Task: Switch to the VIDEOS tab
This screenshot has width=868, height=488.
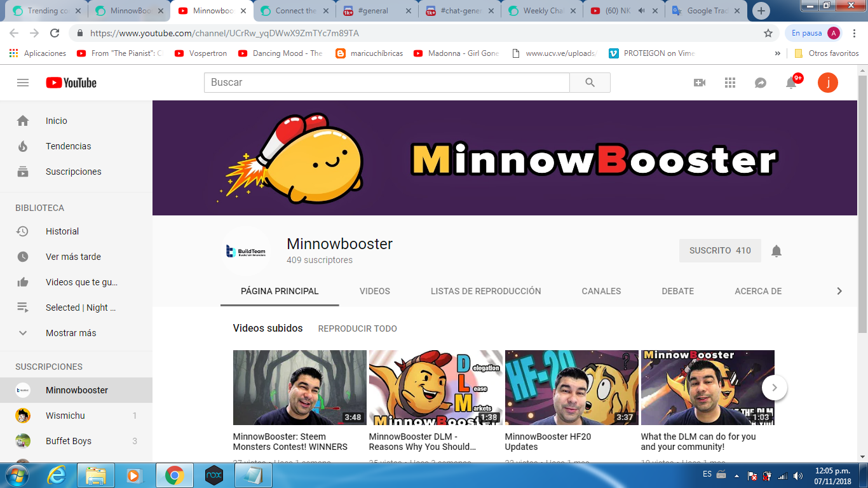Action: click(375, 291)
